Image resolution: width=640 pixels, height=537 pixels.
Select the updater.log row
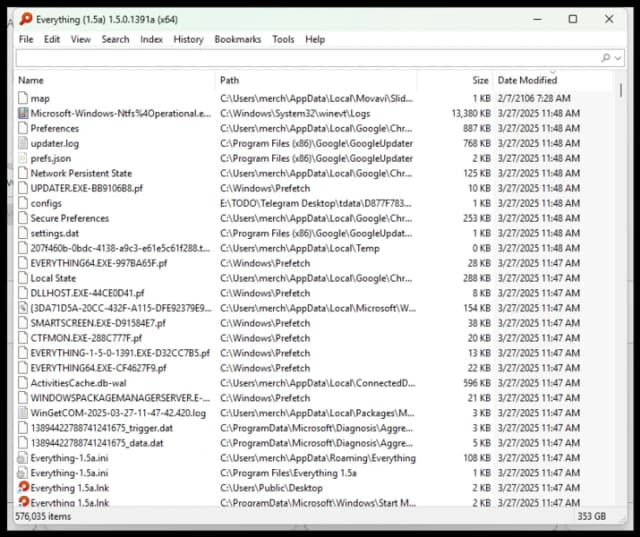coord(314,143)
